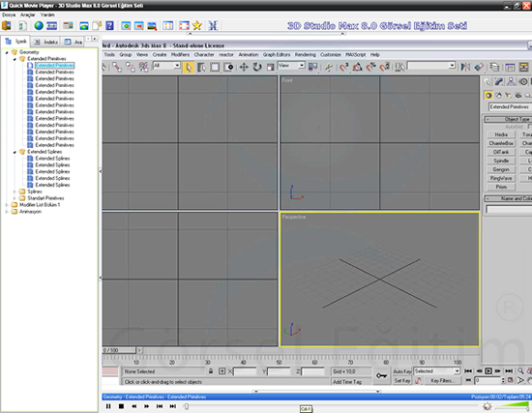The image size is (532, 413).
Task: Open the Hierarchy panel tab icon
Action: [511, 82]
